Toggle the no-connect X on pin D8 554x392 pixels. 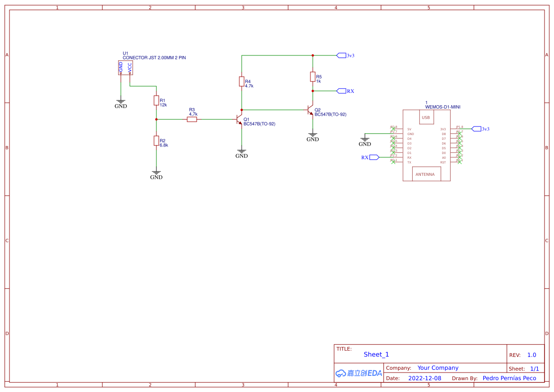(460, 133)
